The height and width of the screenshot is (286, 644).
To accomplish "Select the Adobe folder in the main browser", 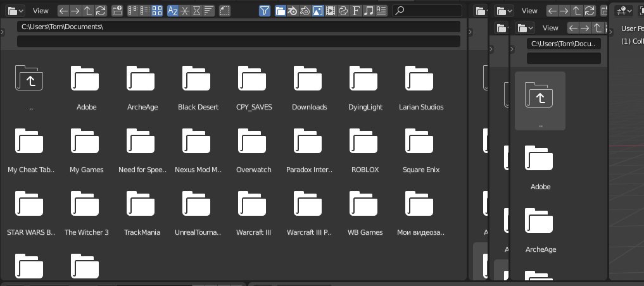I will pyautogui.click(x=85, y=87).
